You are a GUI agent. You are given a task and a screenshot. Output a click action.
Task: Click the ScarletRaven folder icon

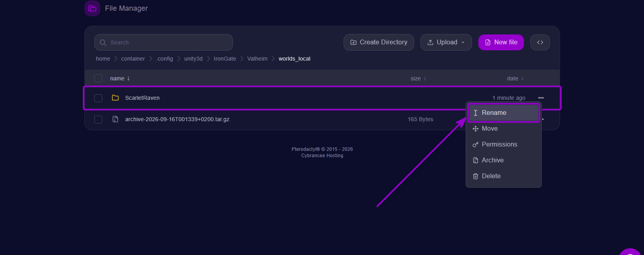point(115,98)
